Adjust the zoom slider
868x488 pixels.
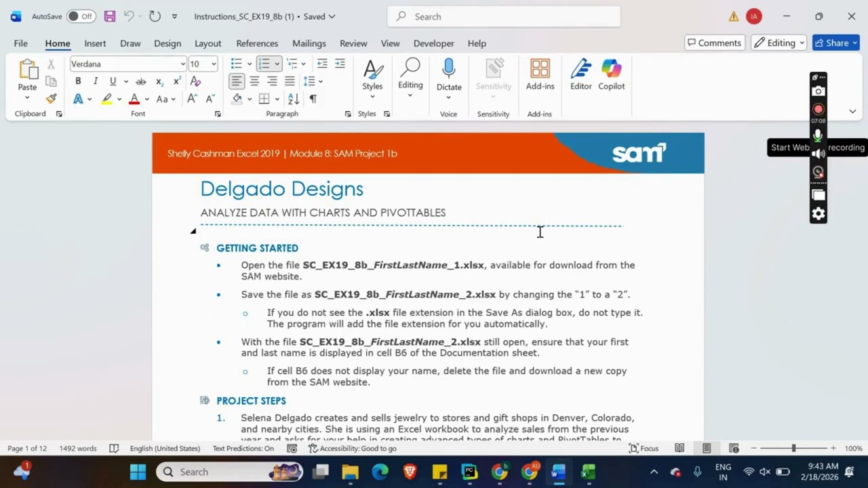793,449
